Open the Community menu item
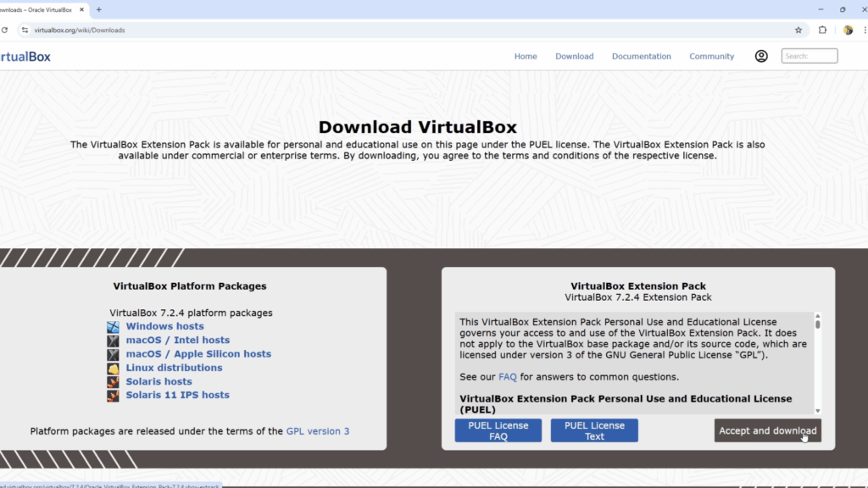The width and height of the screenshot is (868, 488). (x=711, y=56)
